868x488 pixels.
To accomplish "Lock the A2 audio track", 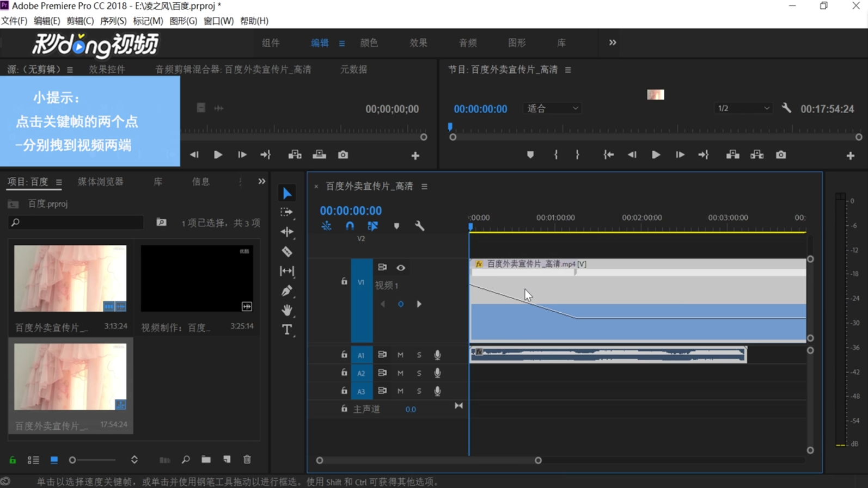I will click(x=344, y=373).
